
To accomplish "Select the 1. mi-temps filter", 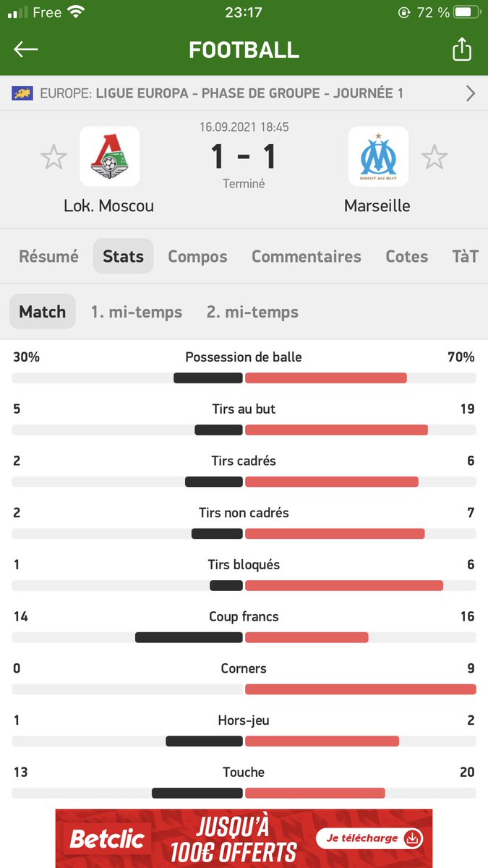I will pos(137,312).
